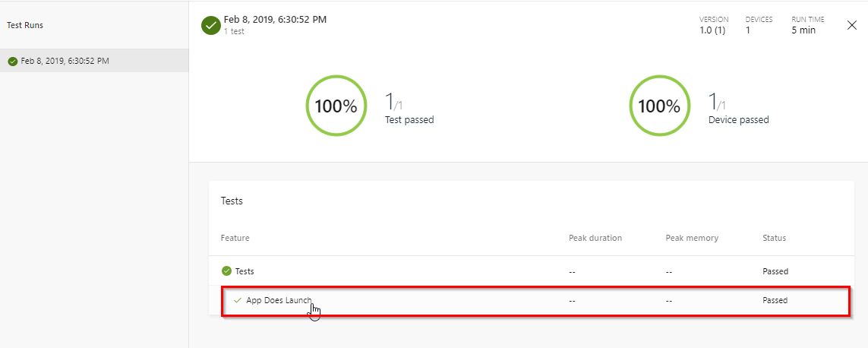Click the Test Runs sidebar heading
This screenshot has width=868, height=348.
point(25,25)
